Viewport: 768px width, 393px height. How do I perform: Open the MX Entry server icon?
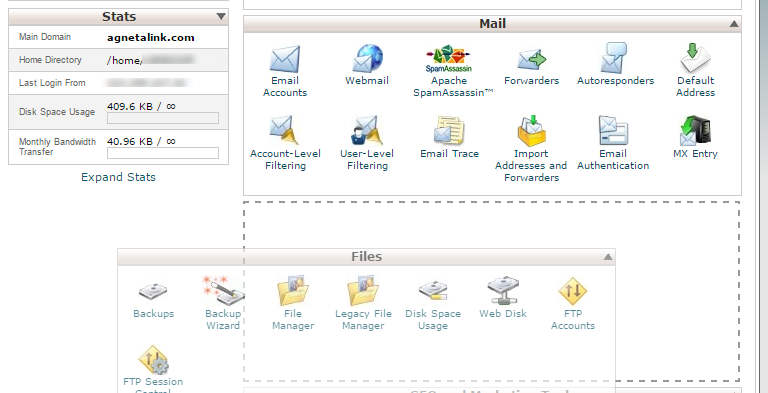coord(695,130)
